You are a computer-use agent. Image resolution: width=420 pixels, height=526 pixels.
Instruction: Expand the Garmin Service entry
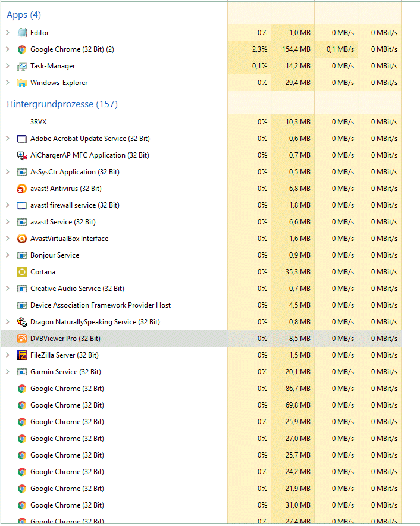(x=7, y=372)
